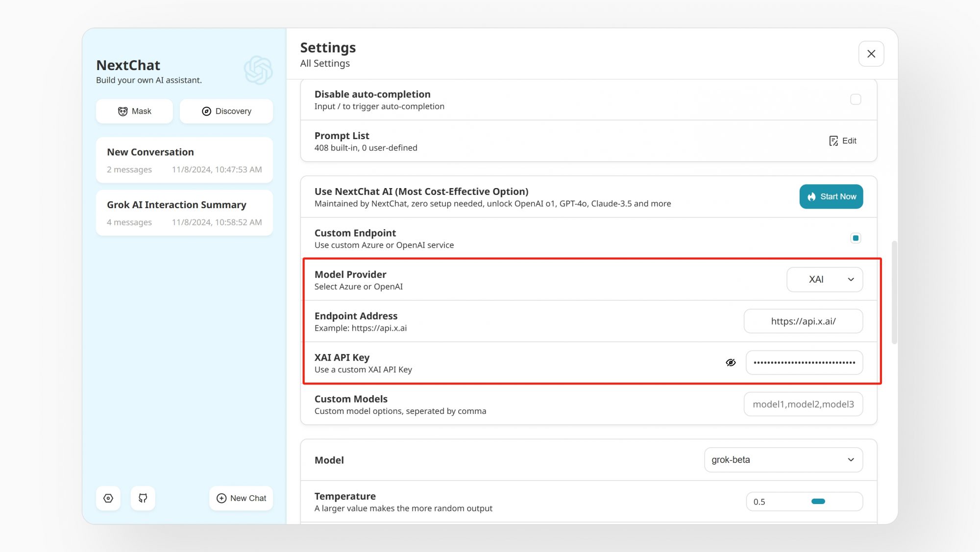Click the 'Temperature' label
Screen dimensions: 980x552
coord(345,496)
